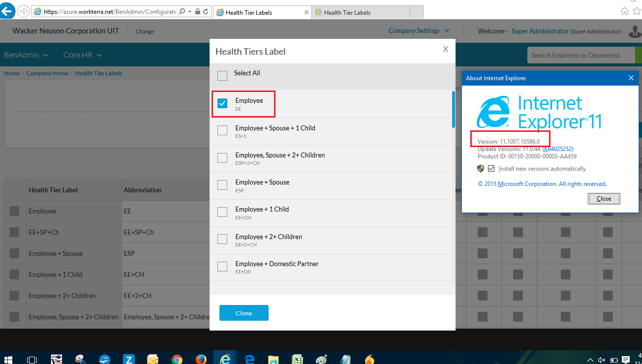Click the refresh icon in address bar

[x=206, y=11]
